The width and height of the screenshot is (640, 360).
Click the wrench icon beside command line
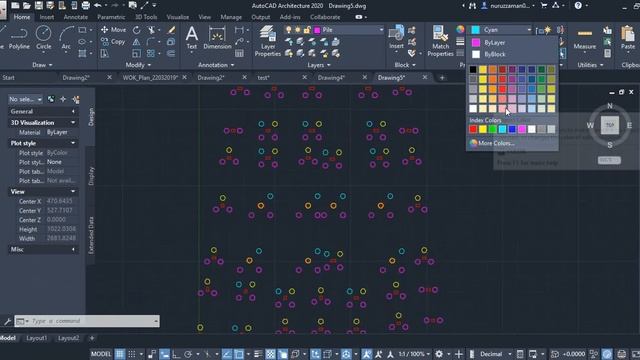point(7,321)
